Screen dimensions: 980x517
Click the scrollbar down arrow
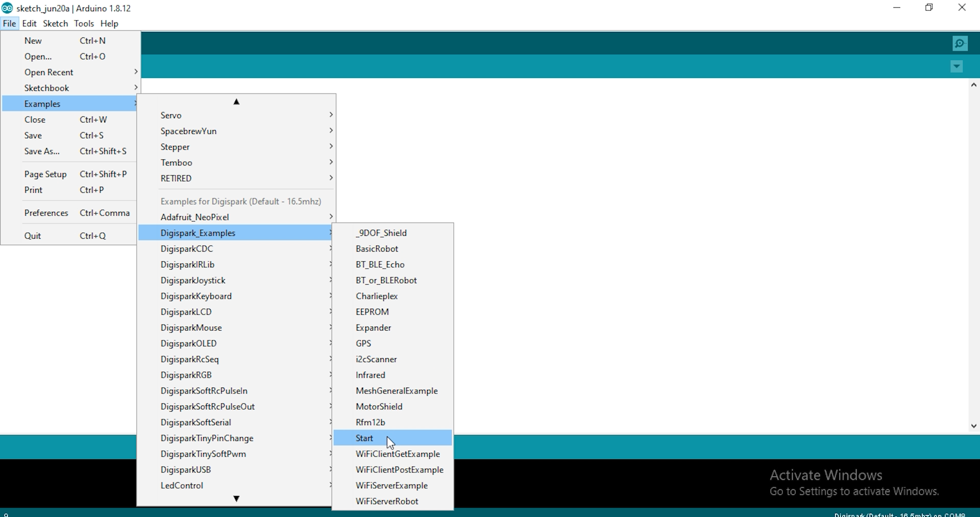tap(973, 426)
